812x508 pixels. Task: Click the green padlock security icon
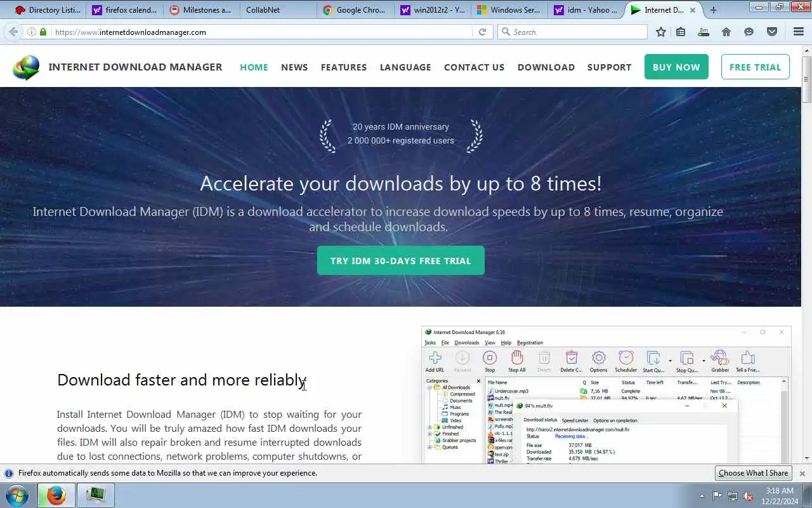point(43,32)
